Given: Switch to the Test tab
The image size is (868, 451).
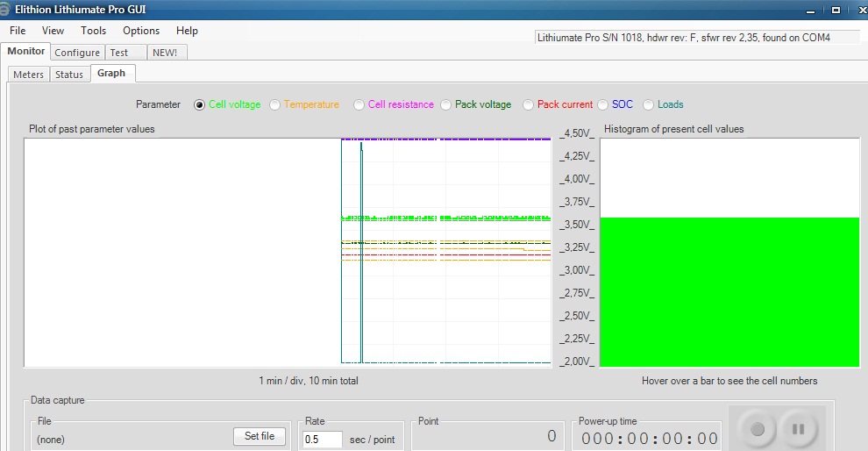Looking at the screenshot, I should coord(125,53).
